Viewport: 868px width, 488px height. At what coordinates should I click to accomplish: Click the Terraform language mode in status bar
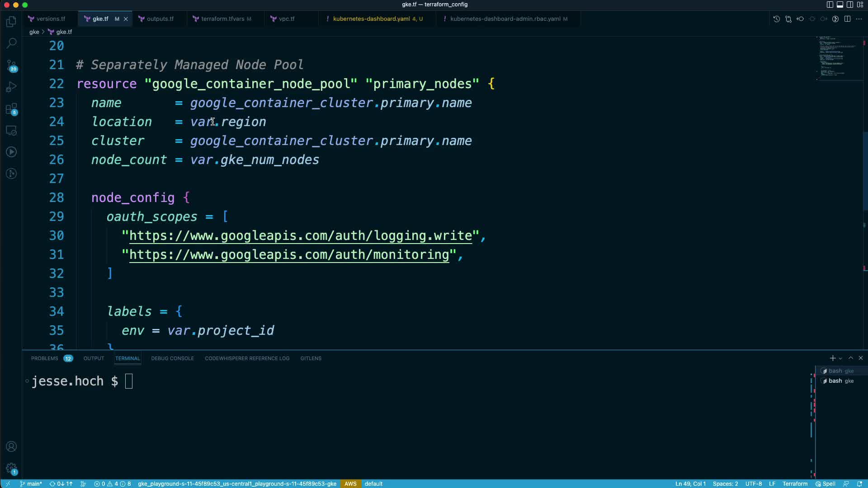pyautogui.click(x=794, y=483)
